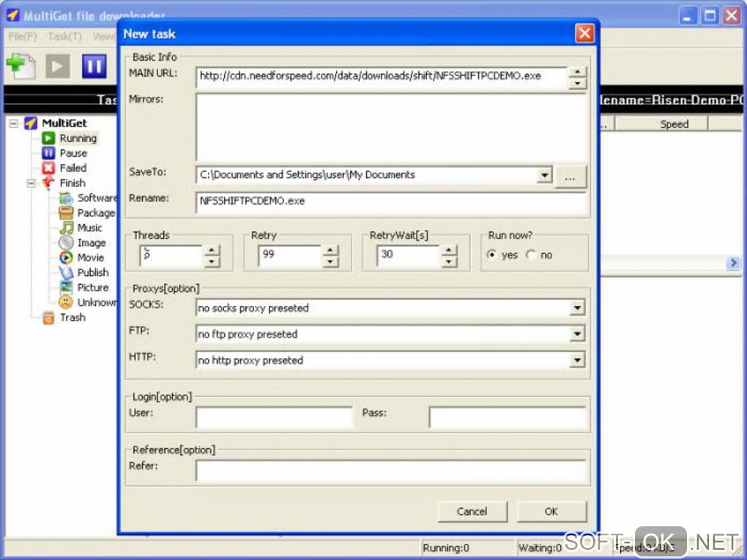Increase the Threads value

(x=212, y=250)
